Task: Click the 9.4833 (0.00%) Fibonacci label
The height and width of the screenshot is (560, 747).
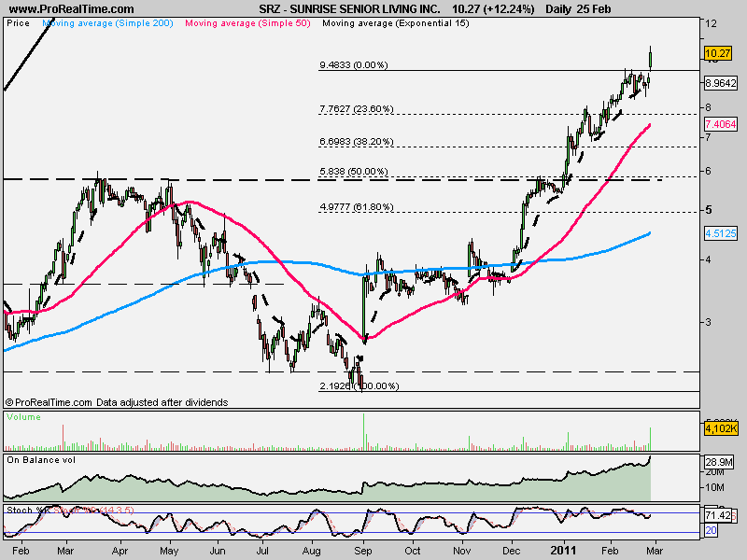Action: pos(354,64)
